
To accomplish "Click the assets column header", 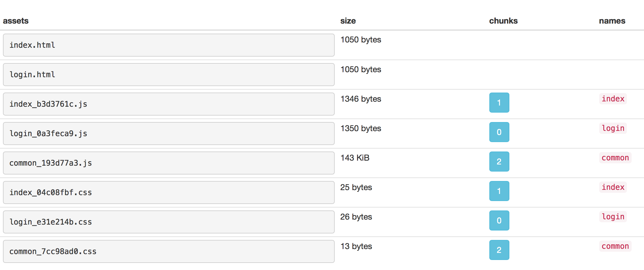I will (x=16, y=21).
